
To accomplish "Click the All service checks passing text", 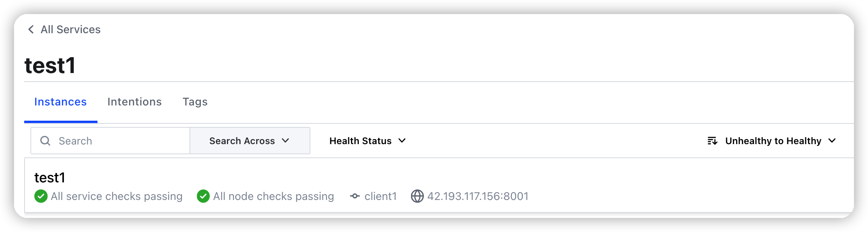I will coord(117,196).
